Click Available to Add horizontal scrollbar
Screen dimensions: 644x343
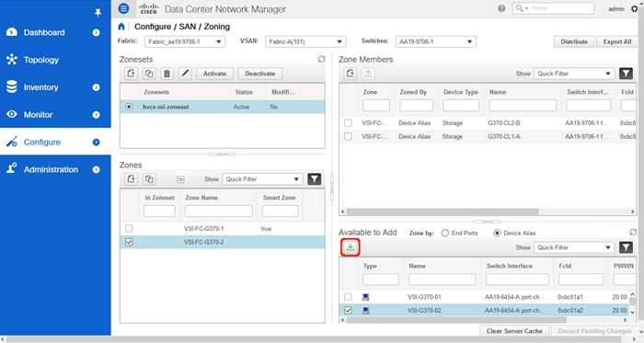coord(456,320)
